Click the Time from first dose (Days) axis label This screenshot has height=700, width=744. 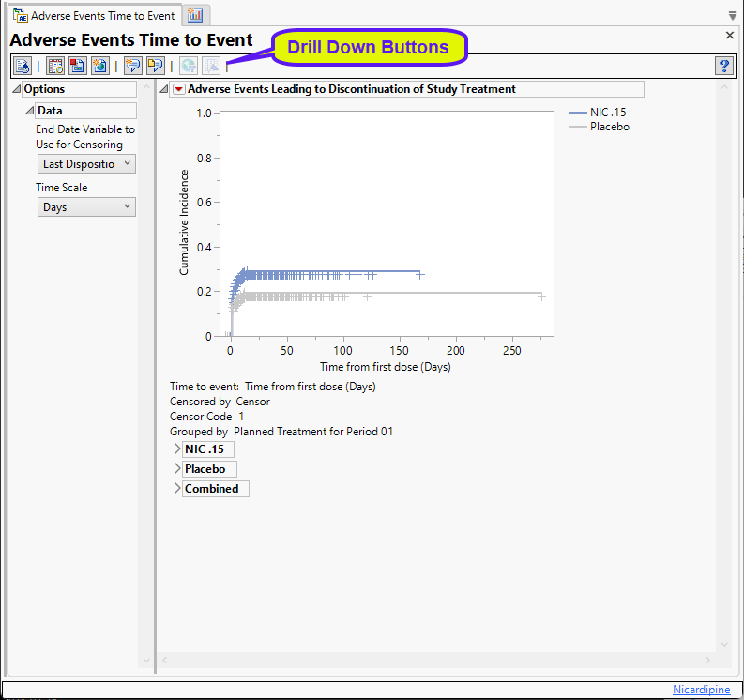coord(386,367)
